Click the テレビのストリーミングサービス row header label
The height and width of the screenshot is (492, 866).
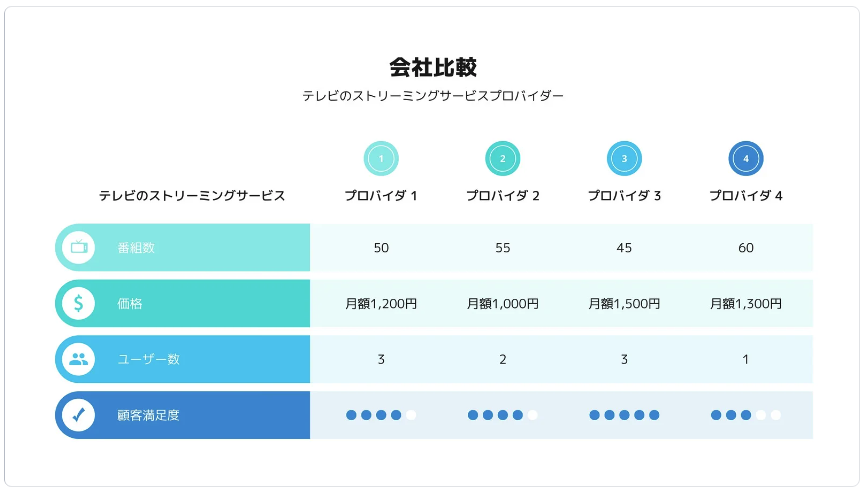pyautogui.click(x=192, y=196)
